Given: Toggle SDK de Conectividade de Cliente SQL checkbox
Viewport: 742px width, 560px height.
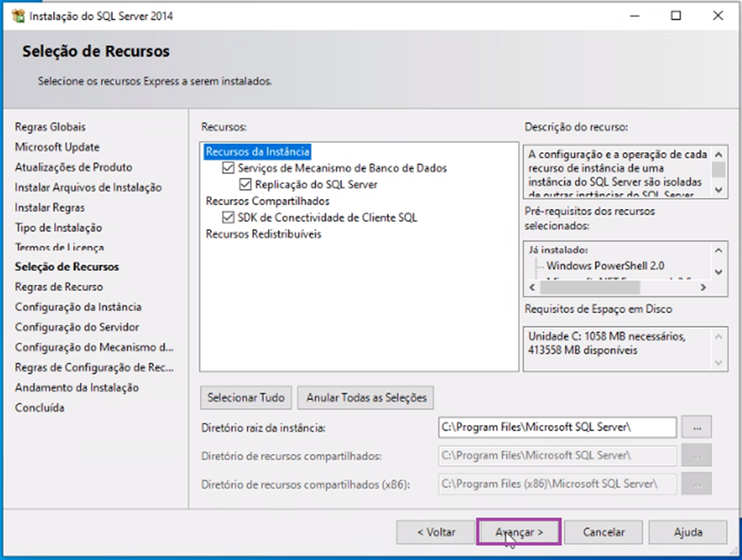Looking at the screenshot, I should [x=228, y=217].
